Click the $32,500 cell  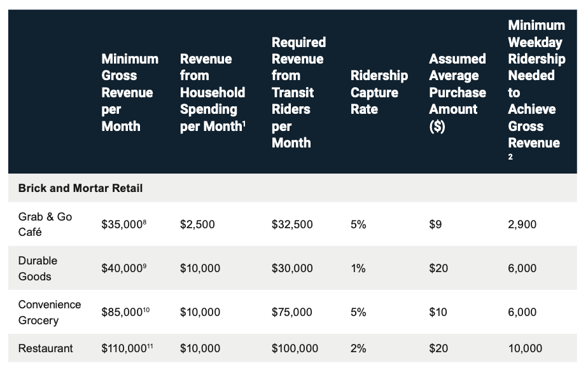click(x=292, y=224)
